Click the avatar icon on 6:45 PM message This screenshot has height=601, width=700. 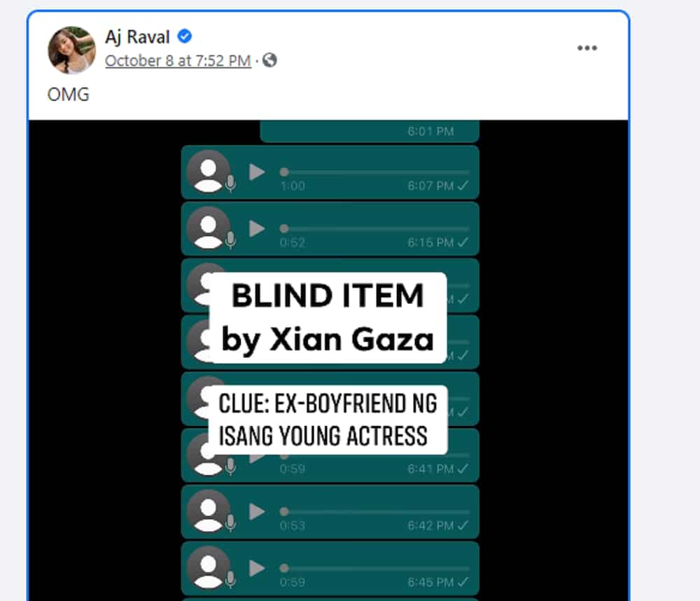(x=209, y=567)
